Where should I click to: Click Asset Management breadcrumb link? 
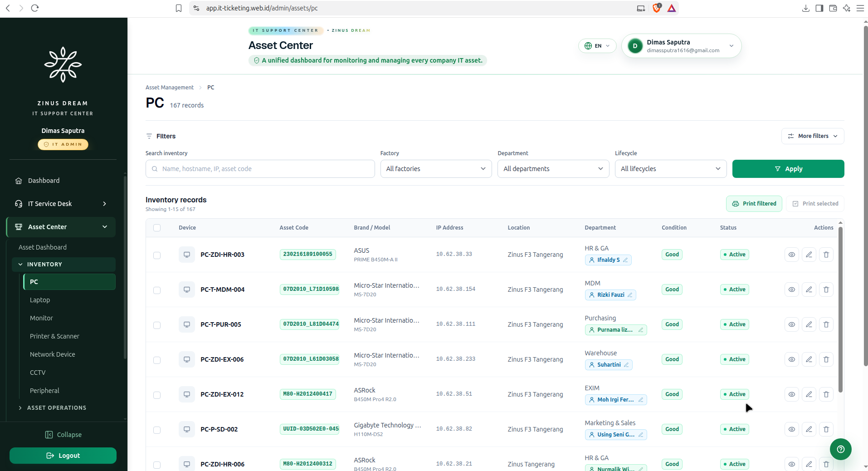coord(169,88)
